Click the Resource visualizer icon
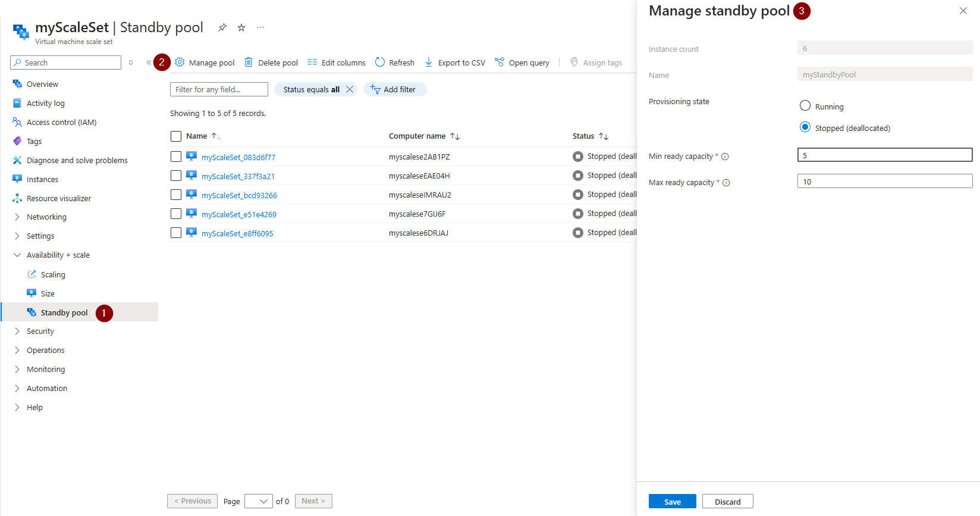 (17, 198)
